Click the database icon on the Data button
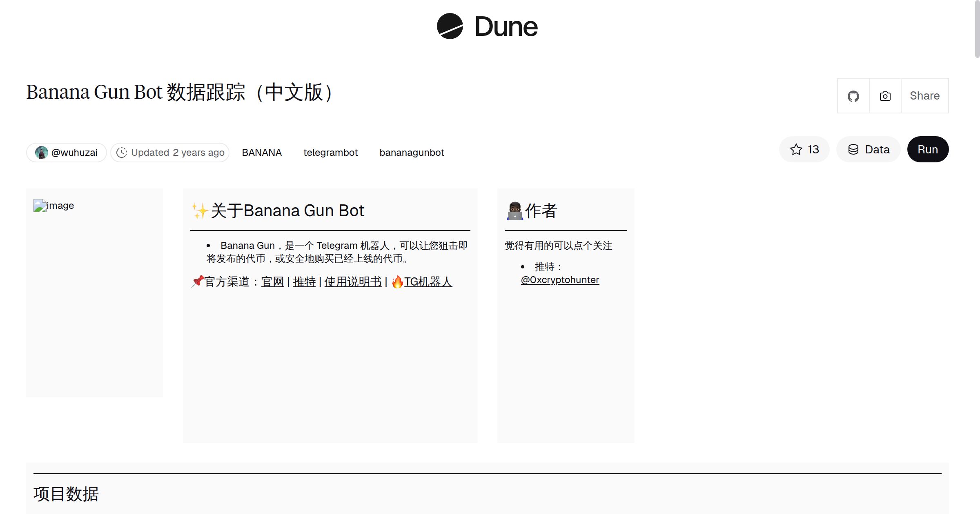Viewport: 980px width, 514px height. [854, 149]
